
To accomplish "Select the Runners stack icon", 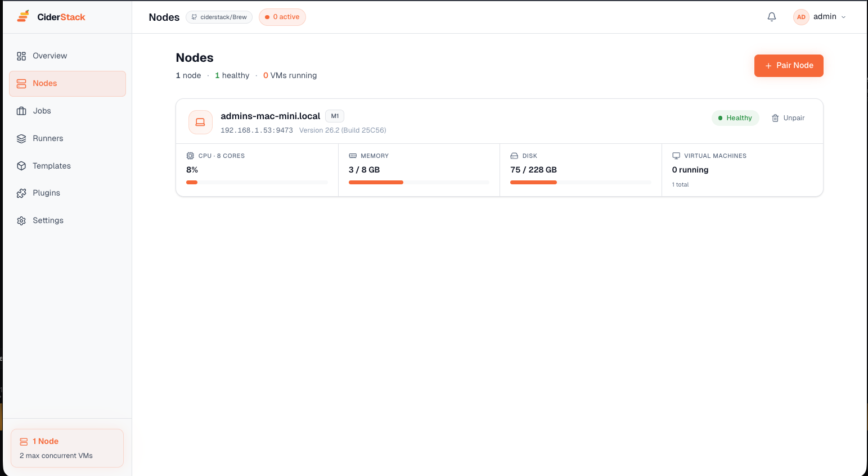I will coord(21,138).
